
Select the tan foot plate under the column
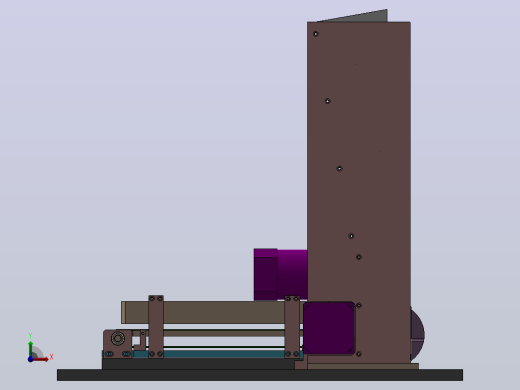(363, 366)
